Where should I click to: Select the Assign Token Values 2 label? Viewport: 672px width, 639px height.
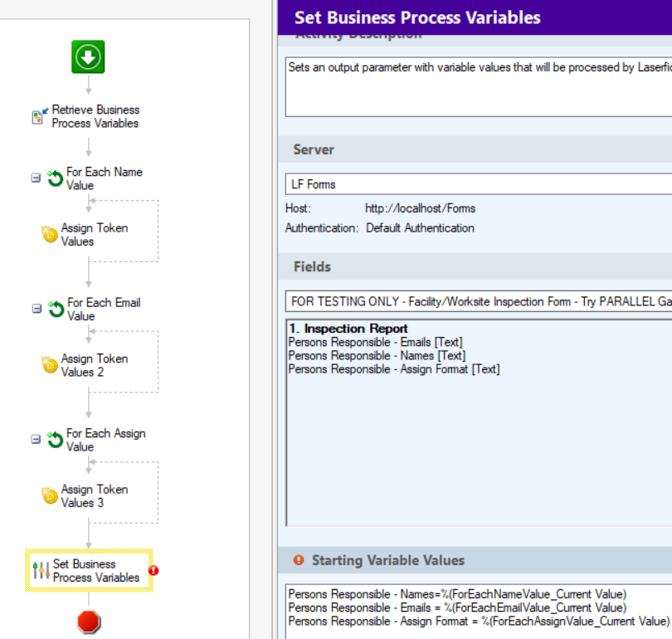95,365
